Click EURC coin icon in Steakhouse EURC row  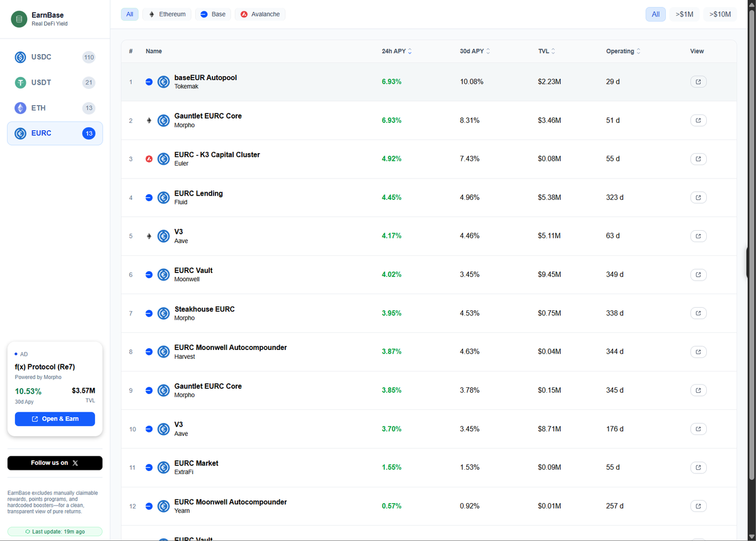pyautogui.click(x=164, y=313)
